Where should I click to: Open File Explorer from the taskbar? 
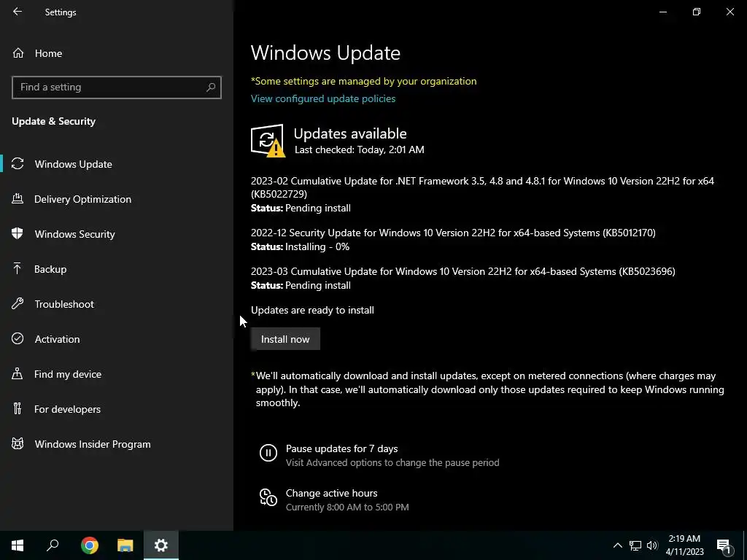coord(125,545)
